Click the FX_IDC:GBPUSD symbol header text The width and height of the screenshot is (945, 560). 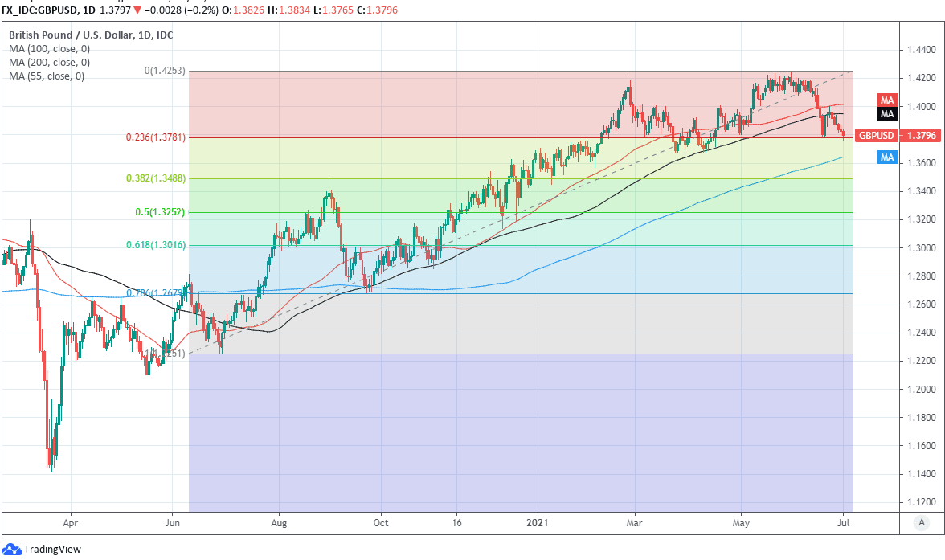42,10
